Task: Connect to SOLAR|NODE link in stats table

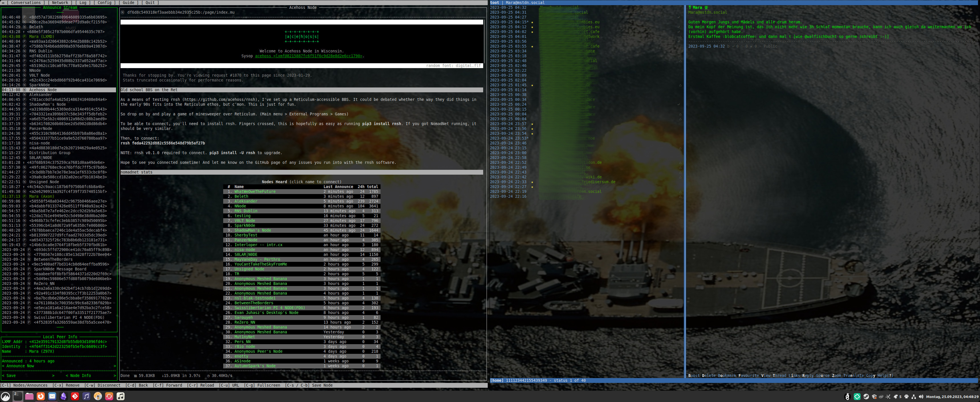Action: [246, 255]
